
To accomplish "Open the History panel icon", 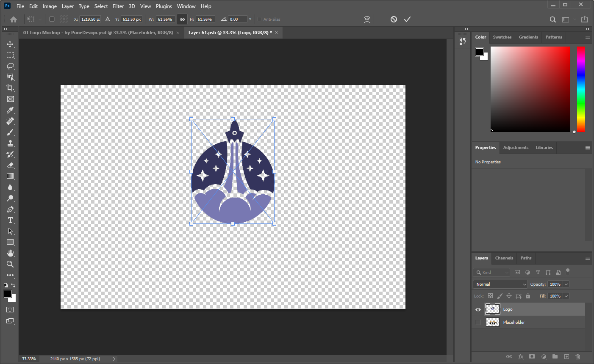I will pos(462,41).
